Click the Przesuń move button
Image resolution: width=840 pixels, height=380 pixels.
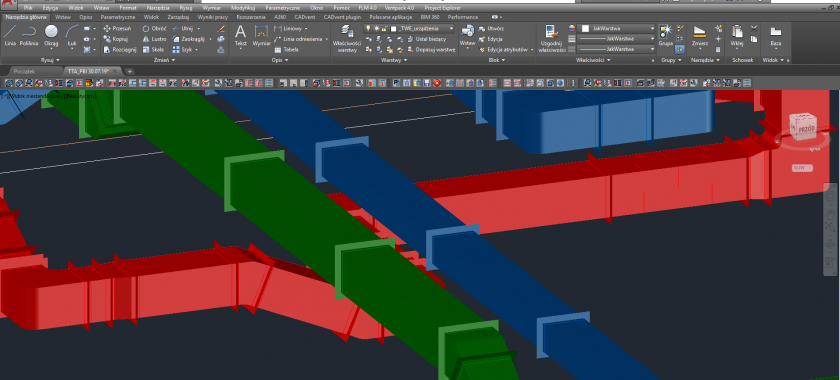click(x=117, y=28)
